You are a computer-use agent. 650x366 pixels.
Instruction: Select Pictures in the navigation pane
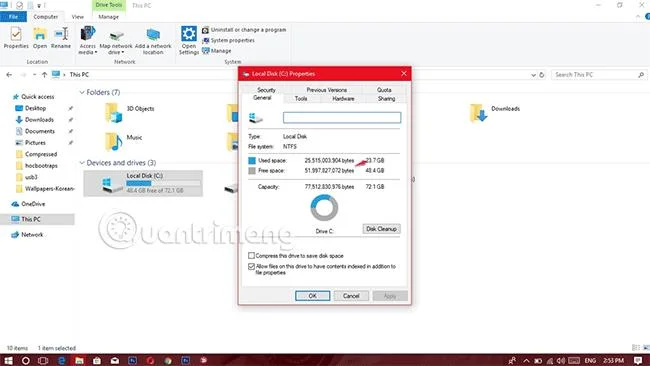31,143
